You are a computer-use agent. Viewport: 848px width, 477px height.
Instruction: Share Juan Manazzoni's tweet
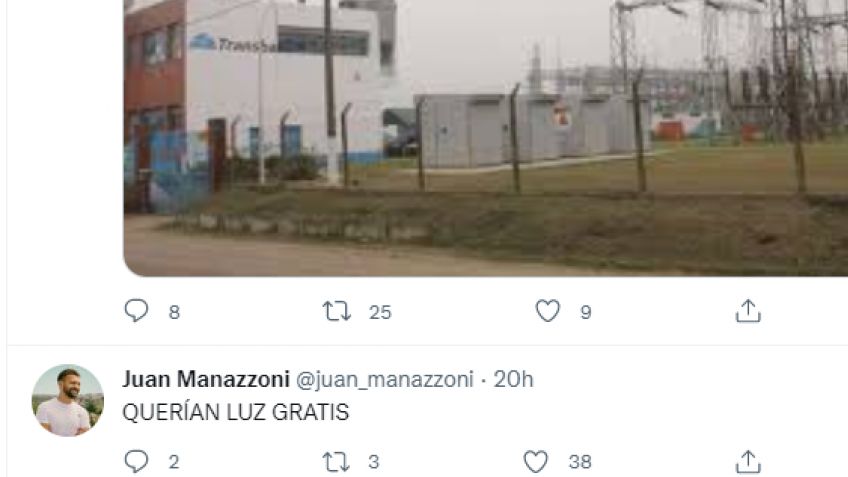748,462
